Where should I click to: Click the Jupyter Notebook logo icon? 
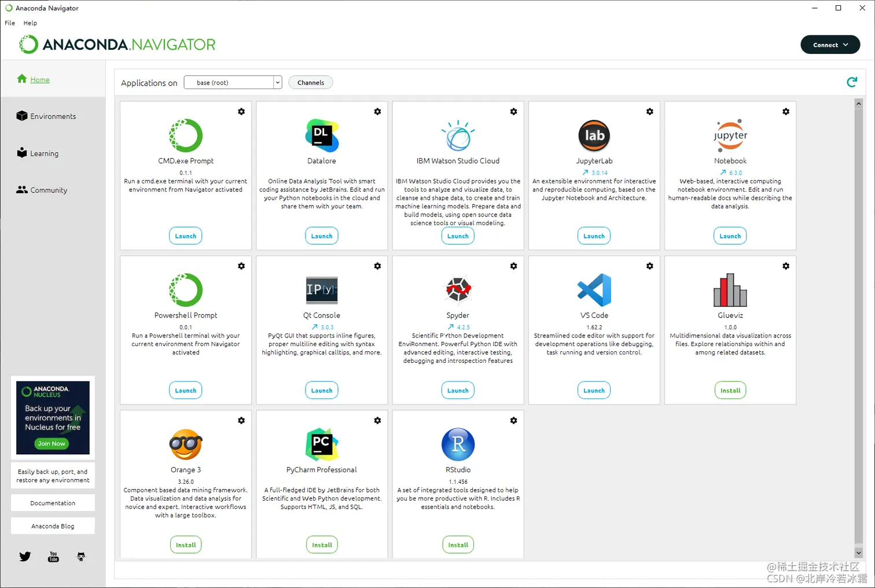730,135
